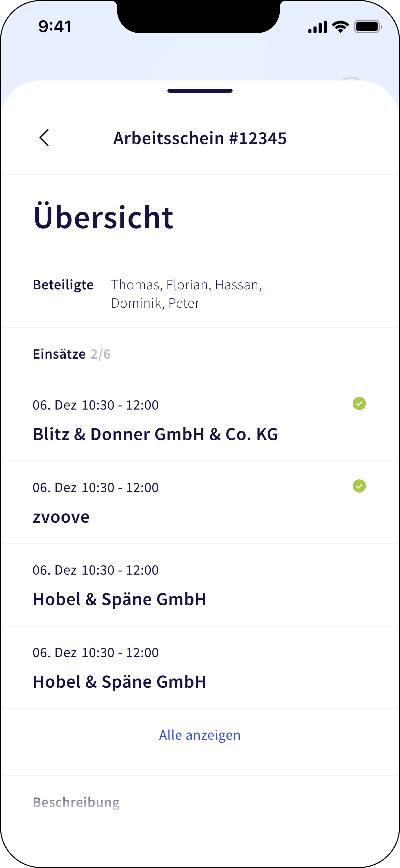The image size is (400, 868).
Task: Tap the Arbeitsschein #12345 title
Action: pos(200,138)
